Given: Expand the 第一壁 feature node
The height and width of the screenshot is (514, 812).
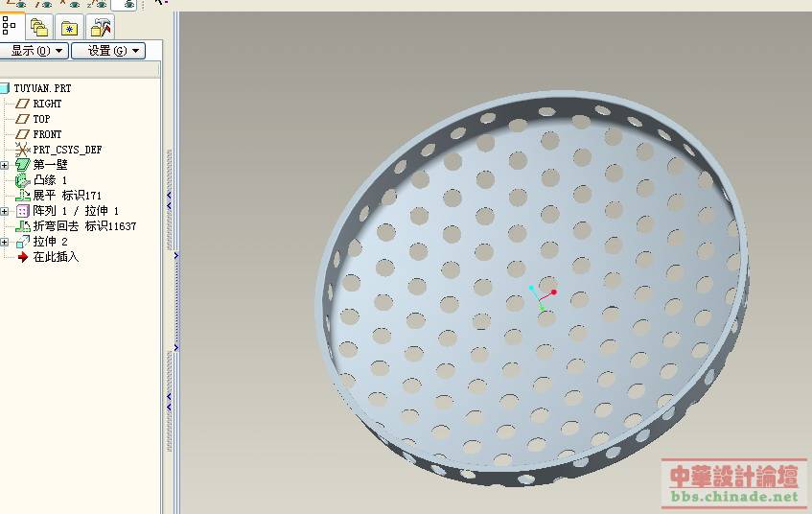Looking at the screenshot, I should (5, 165).
